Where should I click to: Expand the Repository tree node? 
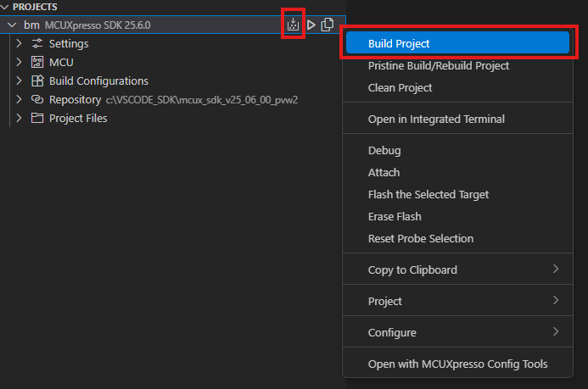point(20,100)
